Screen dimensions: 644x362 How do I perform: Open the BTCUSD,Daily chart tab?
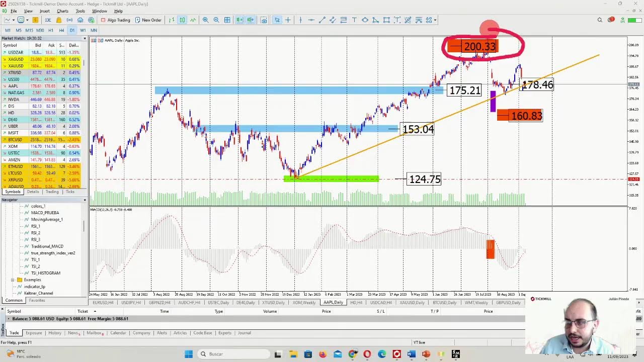pyautogui.click(x=445, y=303)
